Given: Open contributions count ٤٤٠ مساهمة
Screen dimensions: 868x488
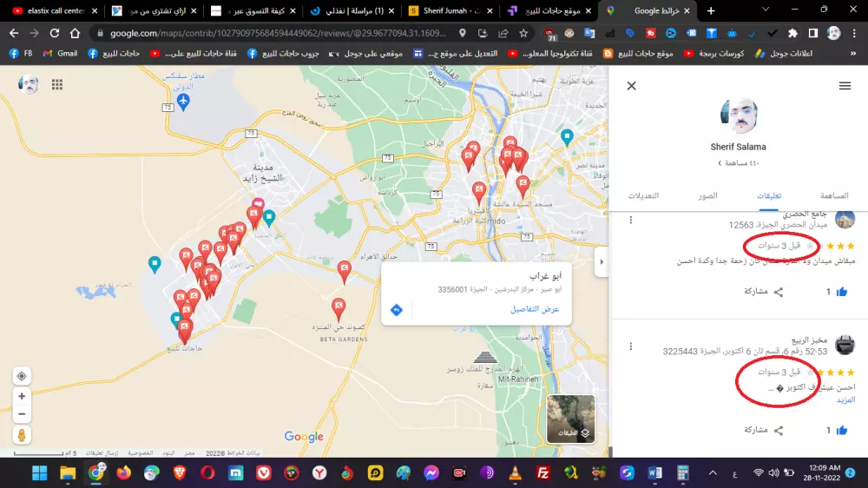Looking at the screenshot, I should pyautogui.click(x=739, y=163).
